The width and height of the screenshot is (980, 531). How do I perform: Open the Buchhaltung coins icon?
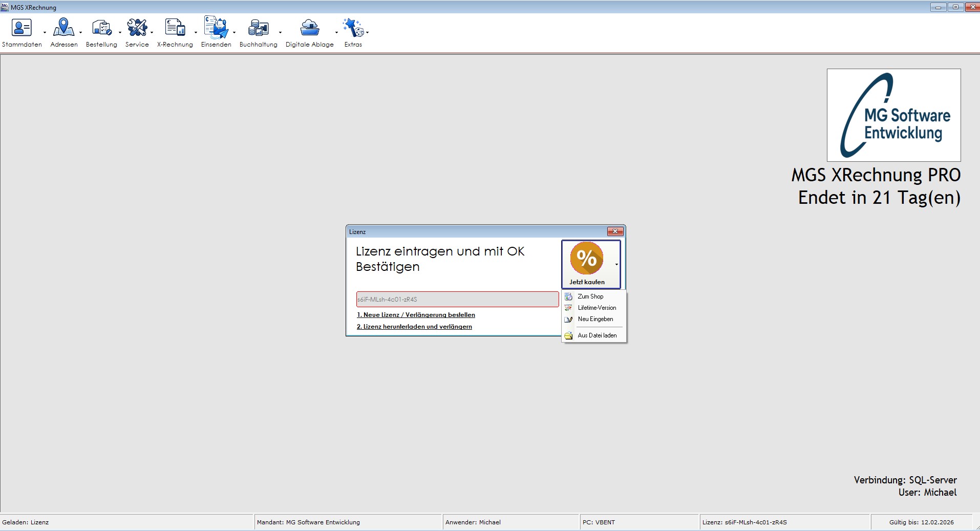pyautogui.click(x=258, y=28)
